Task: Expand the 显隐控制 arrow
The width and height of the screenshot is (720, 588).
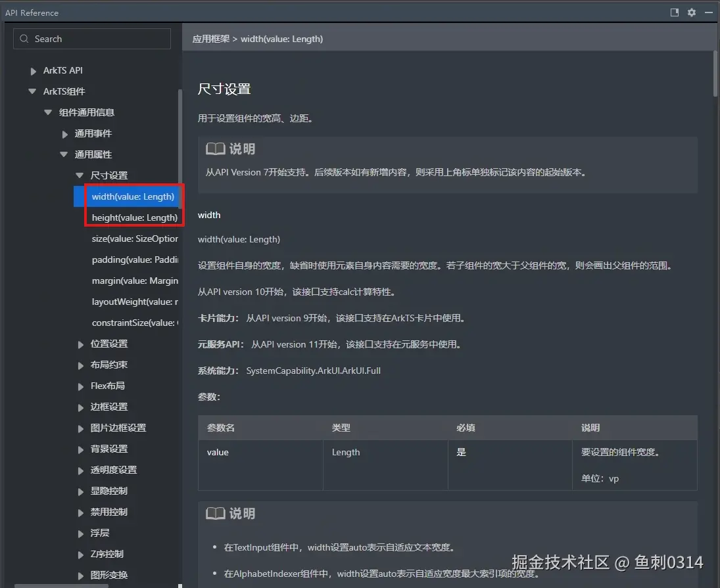Action: coord(80,491)
